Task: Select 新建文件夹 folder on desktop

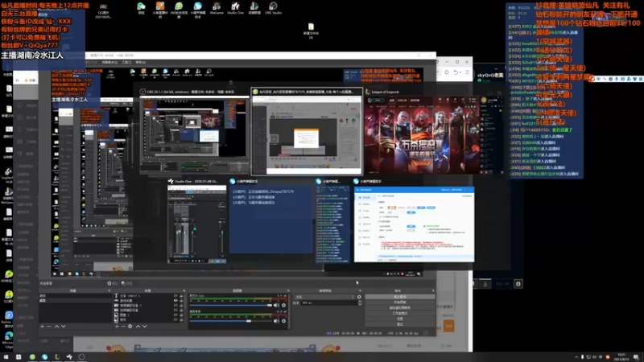Action: coord(311,31)
